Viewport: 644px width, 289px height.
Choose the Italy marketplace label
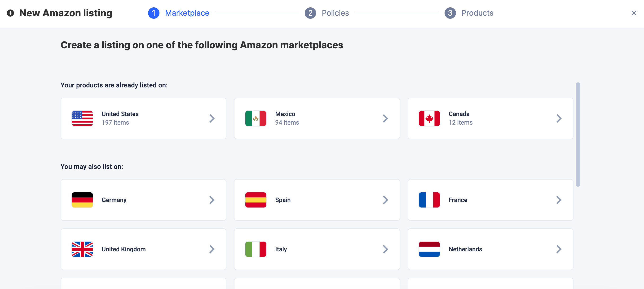click(x=281, y=249)
